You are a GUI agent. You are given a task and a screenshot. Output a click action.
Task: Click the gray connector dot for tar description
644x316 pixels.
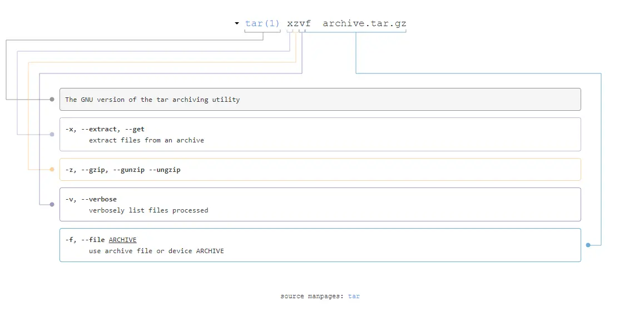click(x=52, y=100)
